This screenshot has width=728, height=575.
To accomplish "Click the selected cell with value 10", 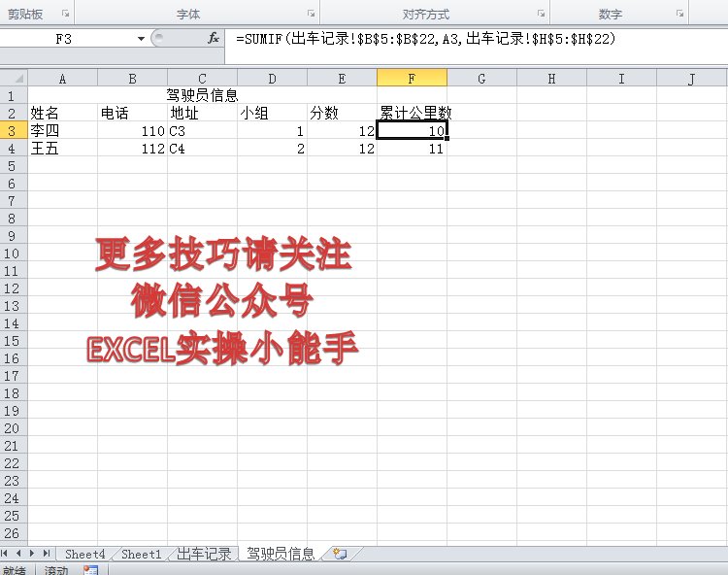I will 412,130.
